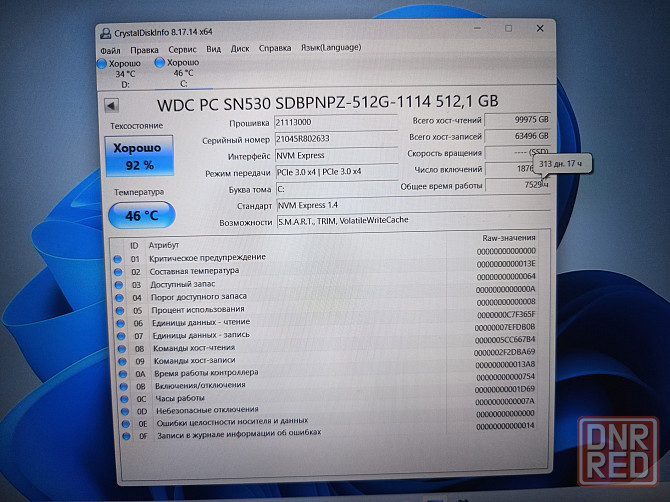This screenshot has height=502, width=670.
Task: Click raw value 0000002F2DBA69
Action: coord(505,352)
